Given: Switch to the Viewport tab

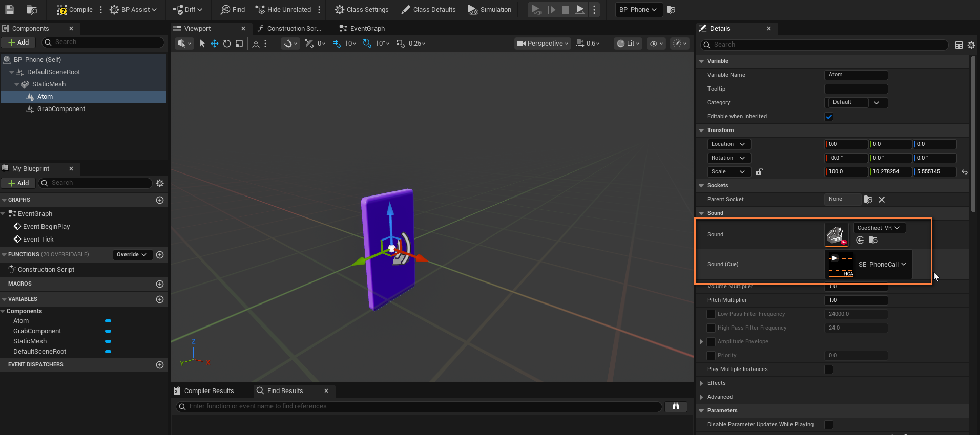Looking at the screenshot, I should coord(197,28).
